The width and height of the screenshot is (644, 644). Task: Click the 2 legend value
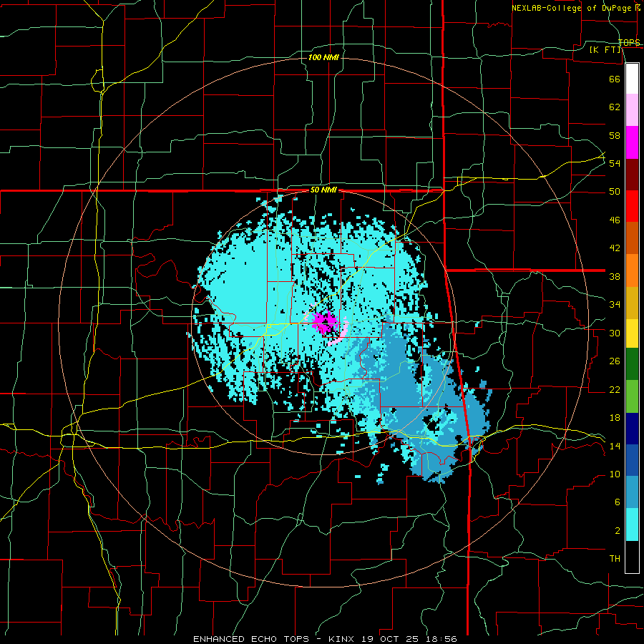tap(617, 531)
